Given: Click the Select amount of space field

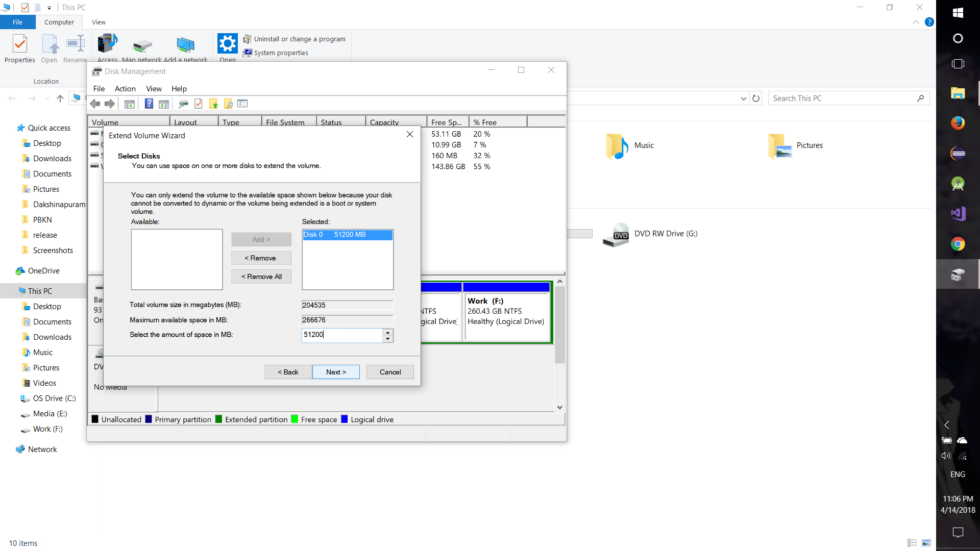Looking at the screenshot, I should click(x=342, y=335).
